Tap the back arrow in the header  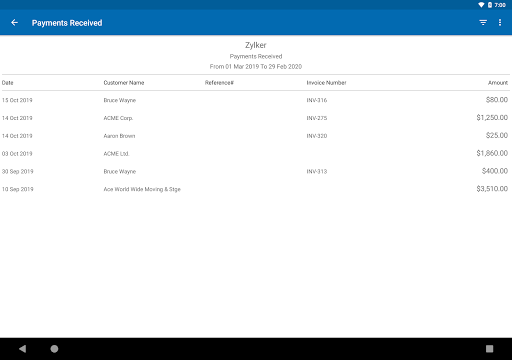pyautogui.click(x=14, y=23)
